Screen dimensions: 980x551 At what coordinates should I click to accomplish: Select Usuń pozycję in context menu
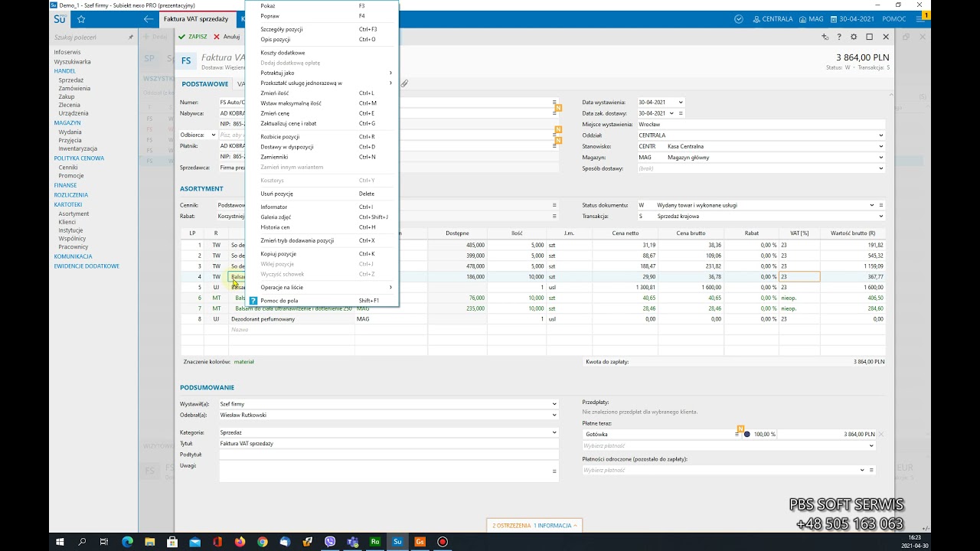[x=322, y=194]
